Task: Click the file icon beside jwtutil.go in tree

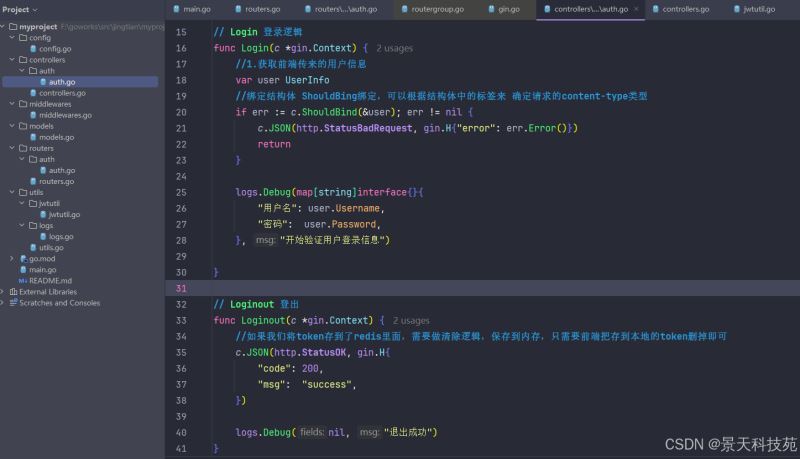Action: pyautogui.click(x=43, y=215)
